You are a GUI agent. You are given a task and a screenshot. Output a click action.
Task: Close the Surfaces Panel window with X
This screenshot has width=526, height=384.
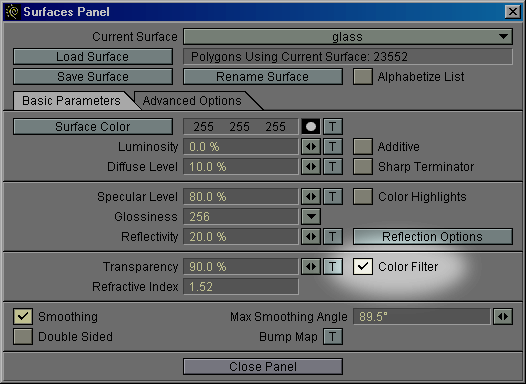coord(513,12)
